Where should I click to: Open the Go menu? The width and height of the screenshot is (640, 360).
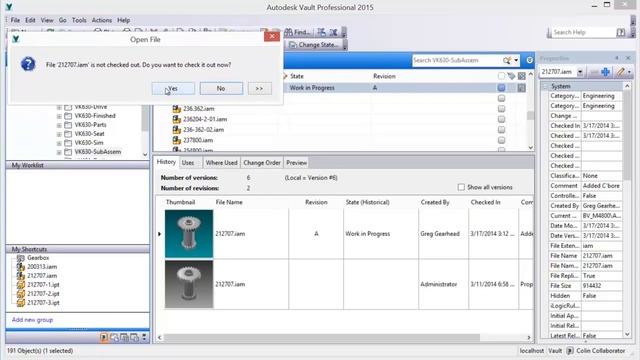(62, 20)
